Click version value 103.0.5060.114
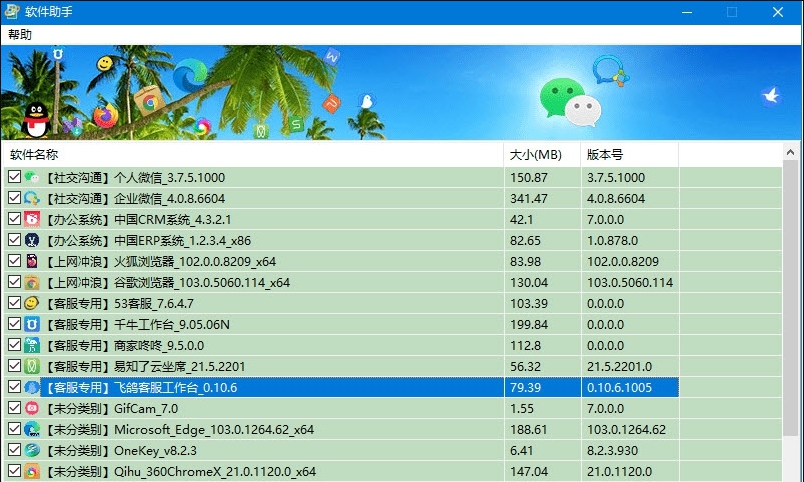The height and width of the screenshot is (482, 804). [630, 283]
